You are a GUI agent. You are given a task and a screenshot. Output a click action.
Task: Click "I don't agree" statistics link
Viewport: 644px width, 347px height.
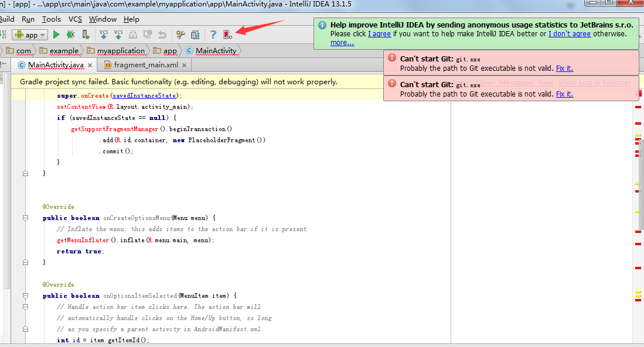570,34
